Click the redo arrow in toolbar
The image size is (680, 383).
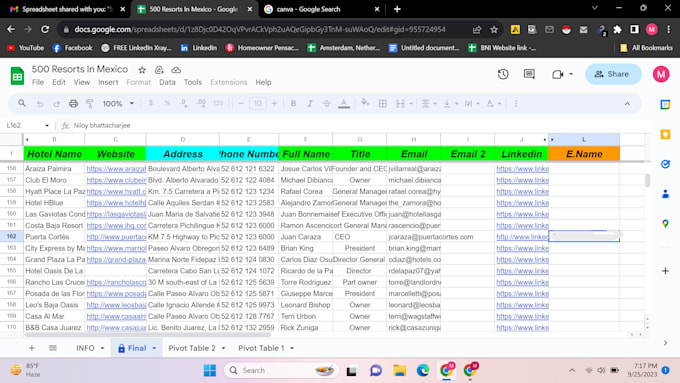(56, 104)
